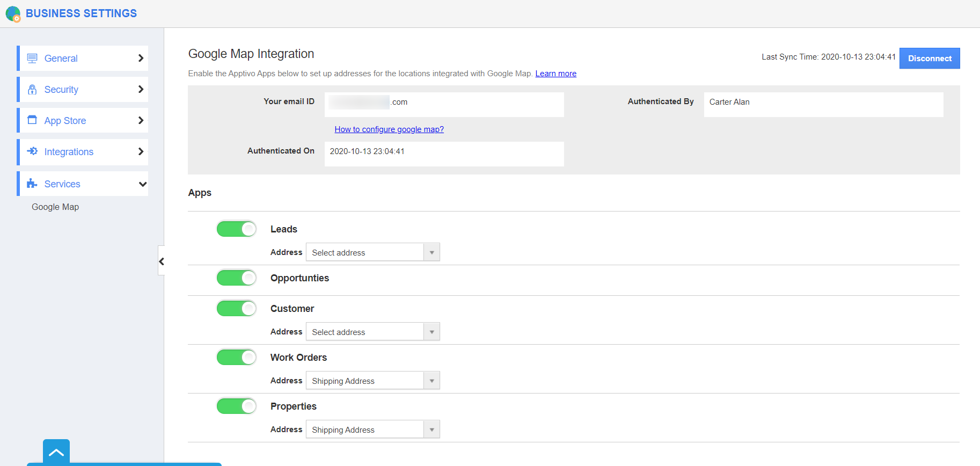Open the Learn more link
Image resolution: width=980 pixels, height=466 pixels.
556,74
